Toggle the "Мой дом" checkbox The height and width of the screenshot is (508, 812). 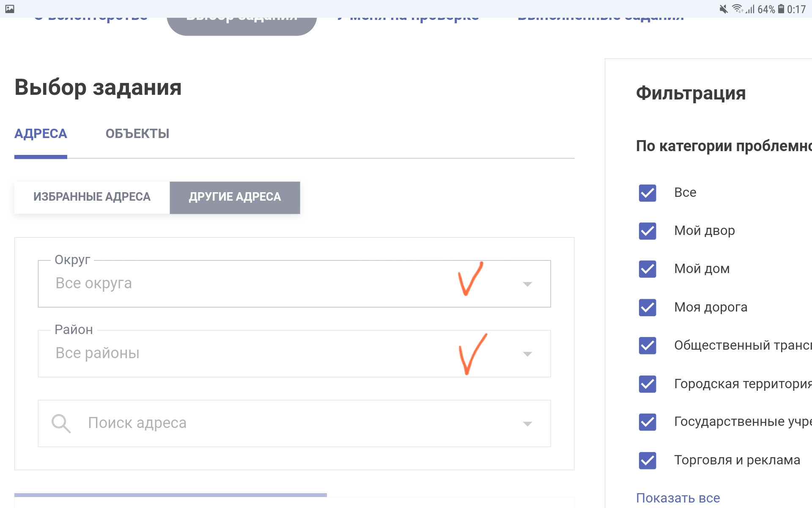(647, 269)
